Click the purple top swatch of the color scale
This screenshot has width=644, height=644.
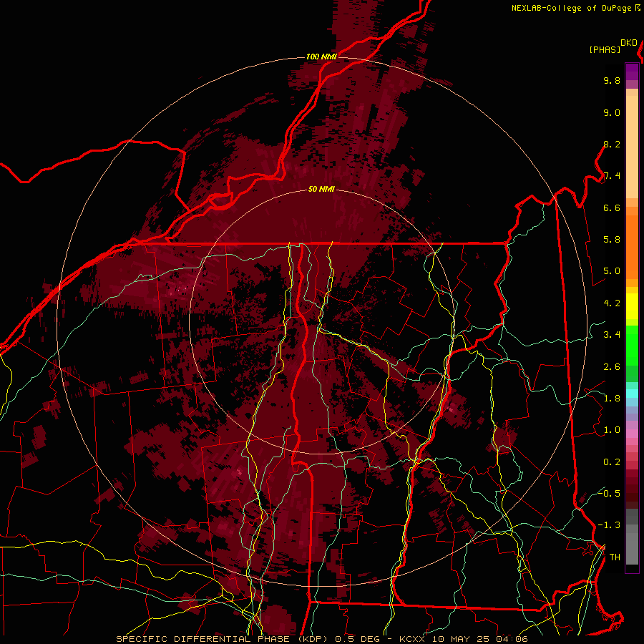(x=632, y=72)
